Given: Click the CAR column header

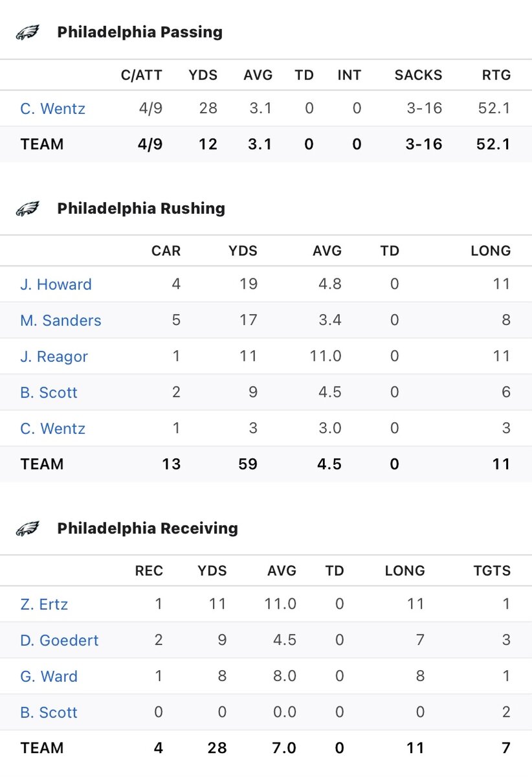Looking at the screenshot, I should click(166, 251).
